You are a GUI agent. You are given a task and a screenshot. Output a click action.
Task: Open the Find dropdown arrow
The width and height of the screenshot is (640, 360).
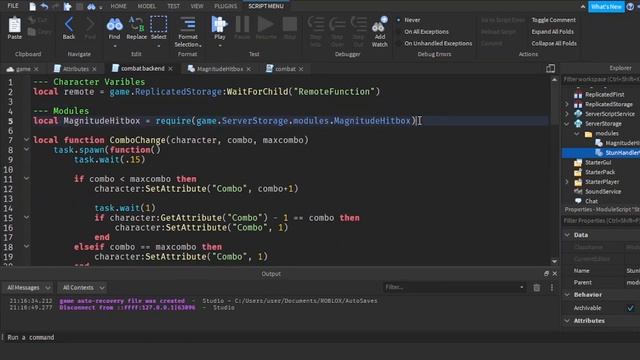pyautogui.click(x=114, y=46)
